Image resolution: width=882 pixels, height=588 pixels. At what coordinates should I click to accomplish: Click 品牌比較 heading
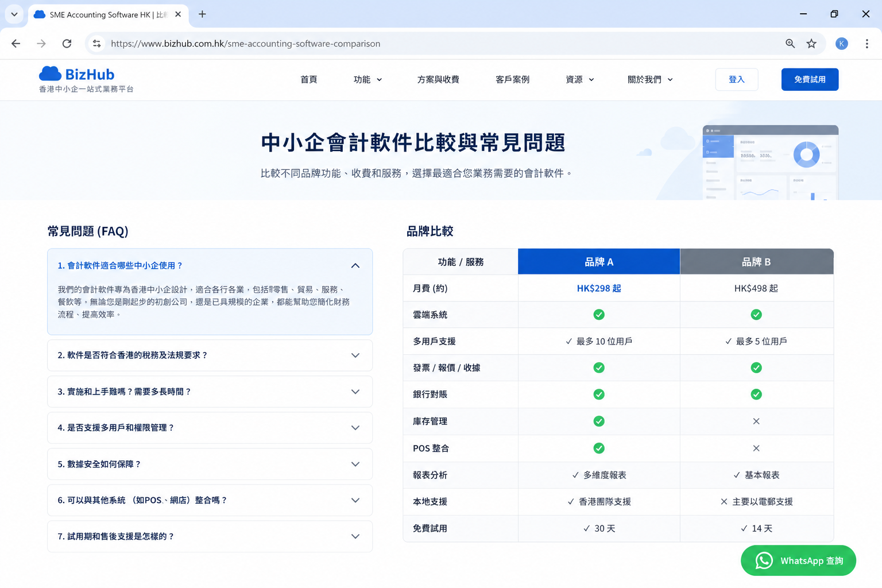(x=430, y=231)
